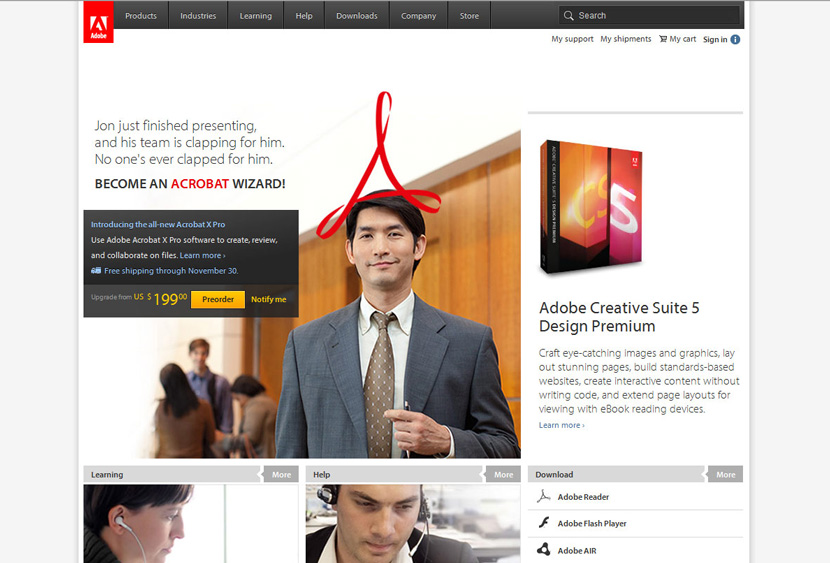Click the Adobe Reader download link

click(583, 497)
